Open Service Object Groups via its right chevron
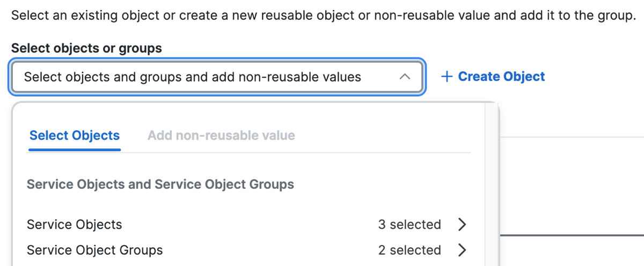This screenshot has width=644, height=266. point(462,250)
